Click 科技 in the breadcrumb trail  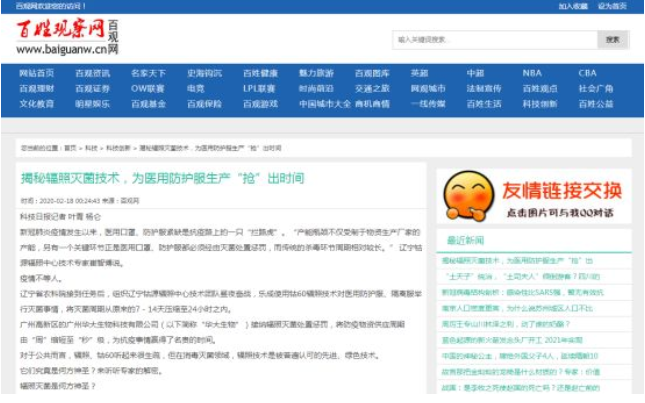91,147
